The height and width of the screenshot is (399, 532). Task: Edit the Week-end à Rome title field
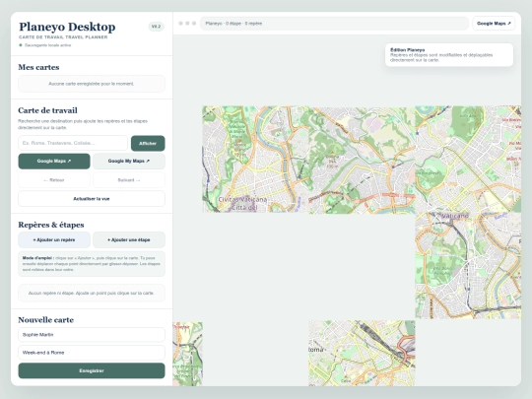click(92, 353)
